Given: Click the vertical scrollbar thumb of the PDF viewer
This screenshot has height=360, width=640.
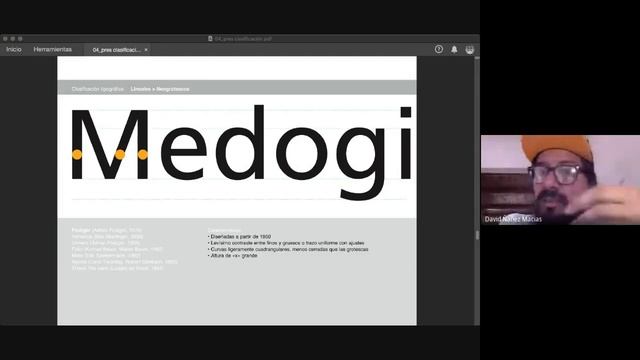Looking at the screenshot, I should [x=477, y=236].
